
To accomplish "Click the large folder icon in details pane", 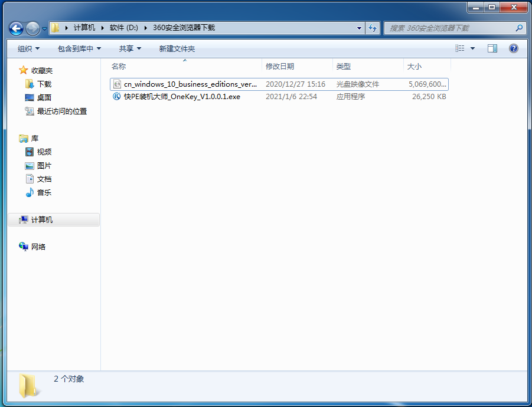I will point(28,386).
